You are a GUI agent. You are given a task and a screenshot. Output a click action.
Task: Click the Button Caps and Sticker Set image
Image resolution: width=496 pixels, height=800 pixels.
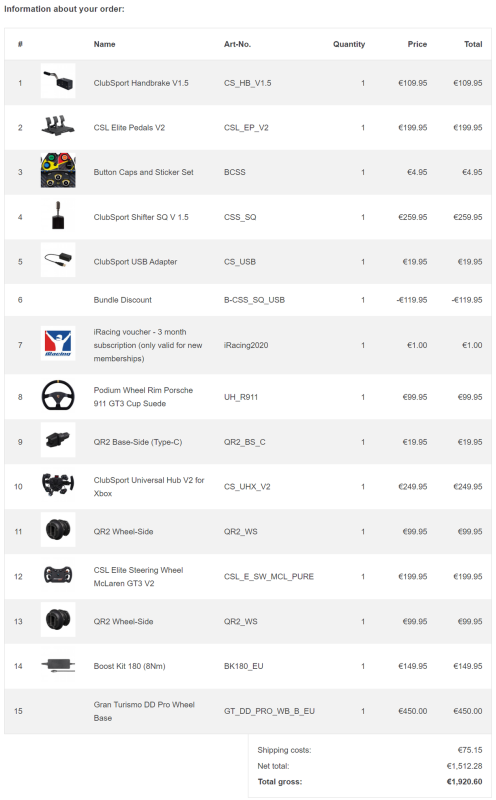(58, 170)
